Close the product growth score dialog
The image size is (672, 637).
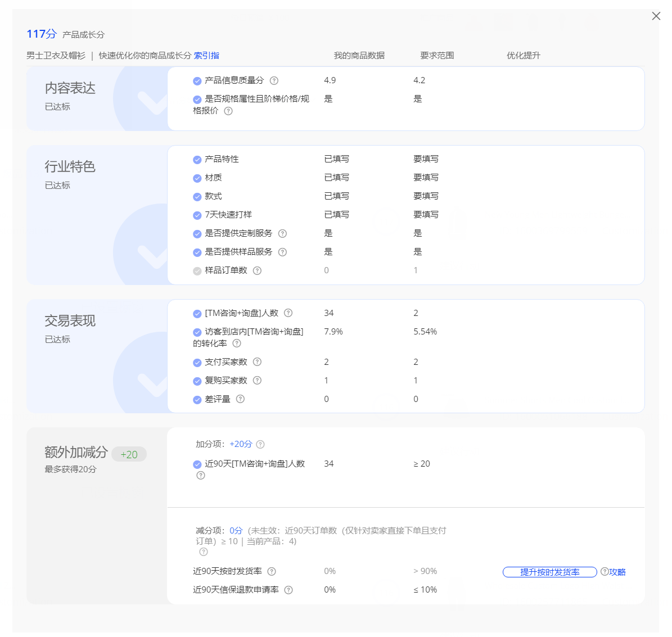point(656,16)
